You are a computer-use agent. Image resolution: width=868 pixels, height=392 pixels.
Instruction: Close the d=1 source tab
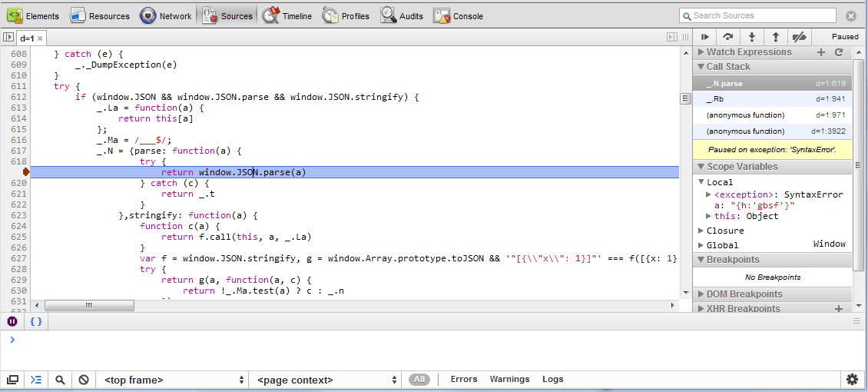(x=41, y=38)
